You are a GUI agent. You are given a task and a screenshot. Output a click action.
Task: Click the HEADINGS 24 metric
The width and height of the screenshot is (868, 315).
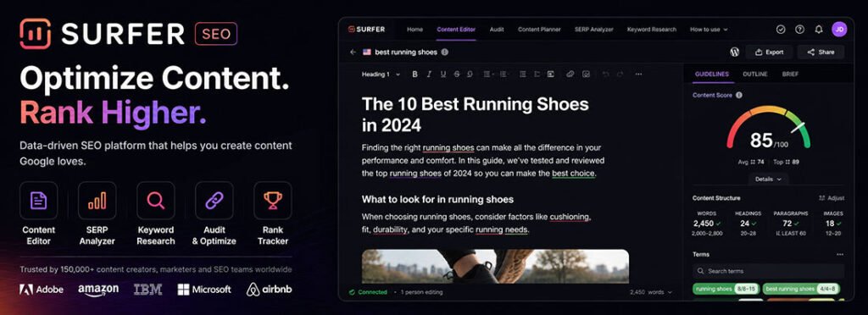(748, 224)
